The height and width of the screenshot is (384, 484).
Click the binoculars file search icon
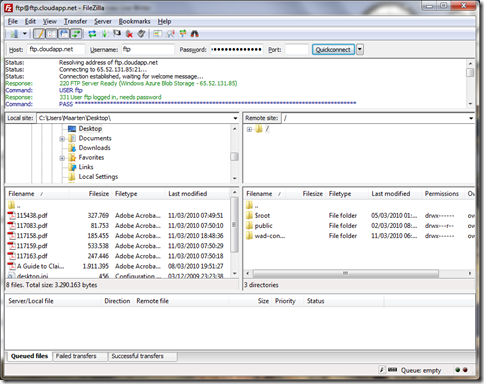click(x=195, y=34)
